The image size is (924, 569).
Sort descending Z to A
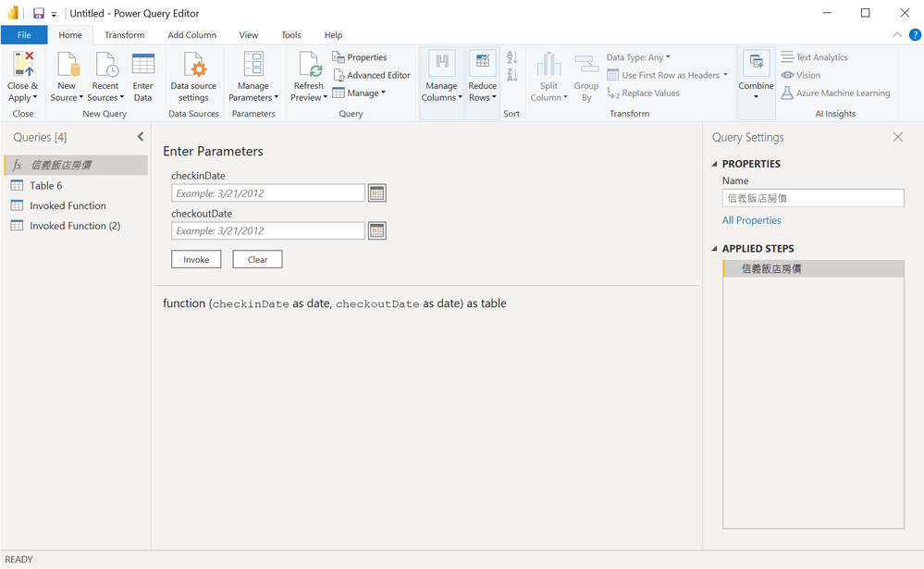click(x=512, y=75)
